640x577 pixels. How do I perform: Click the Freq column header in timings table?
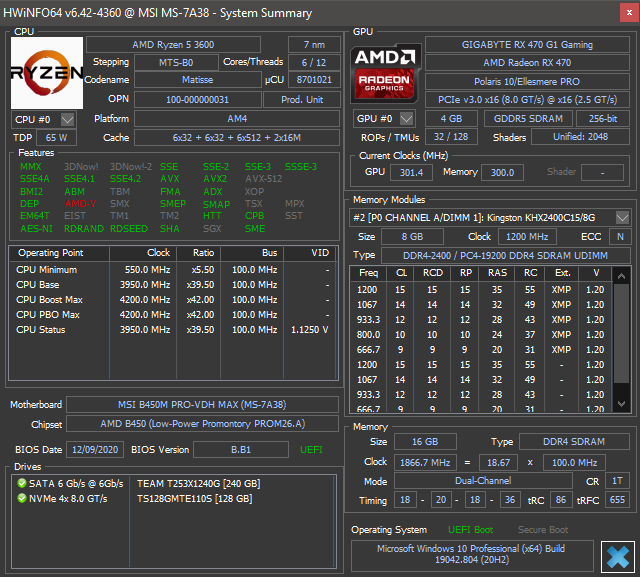coord(369,273)
